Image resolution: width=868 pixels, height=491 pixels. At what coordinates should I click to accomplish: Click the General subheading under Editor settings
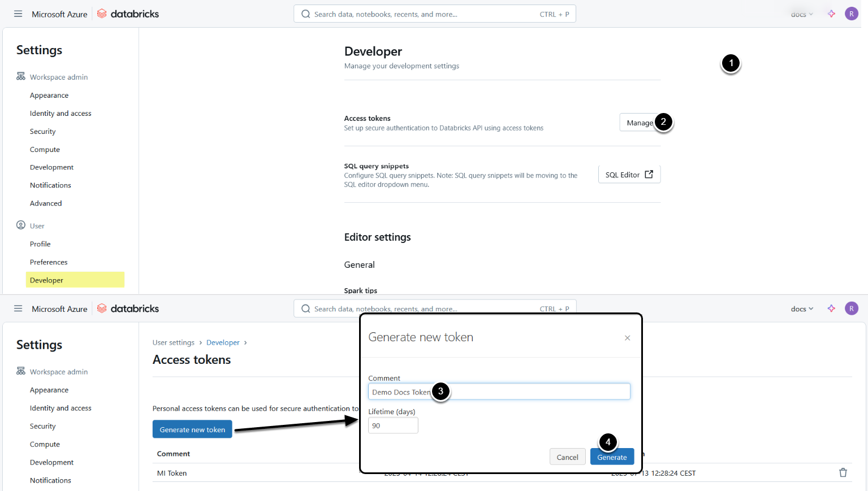[x=359, y=264]
